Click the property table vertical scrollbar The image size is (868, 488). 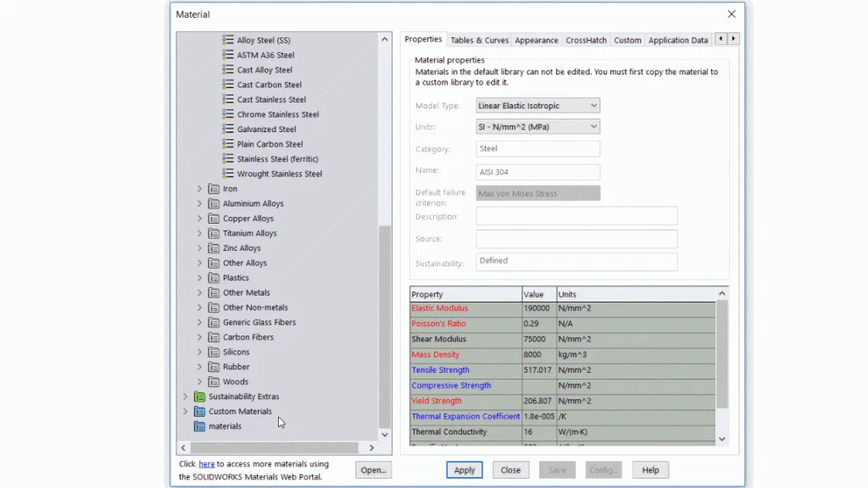point(722,356)
